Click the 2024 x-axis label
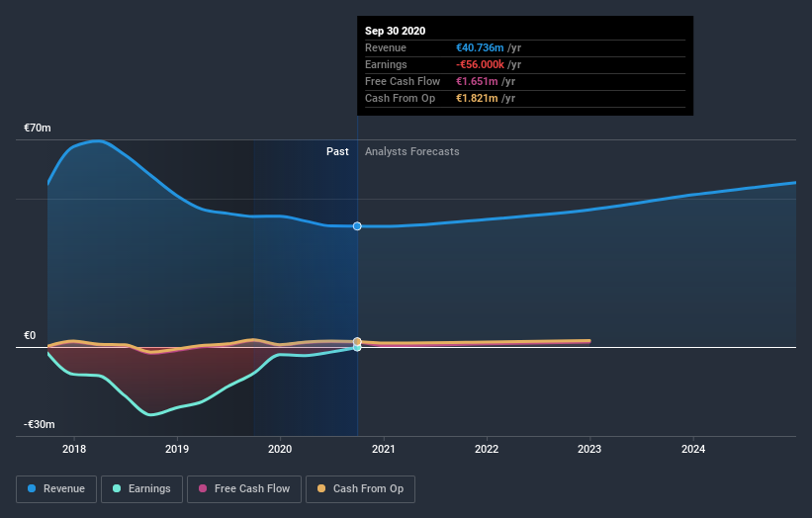 693,449
